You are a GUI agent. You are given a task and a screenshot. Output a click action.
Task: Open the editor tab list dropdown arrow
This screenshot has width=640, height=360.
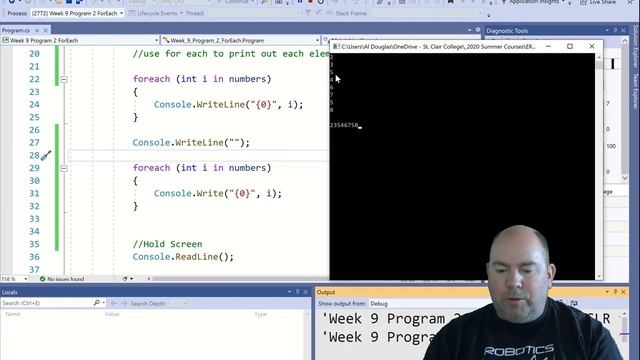pyautogui.click(x=469, y=30)
